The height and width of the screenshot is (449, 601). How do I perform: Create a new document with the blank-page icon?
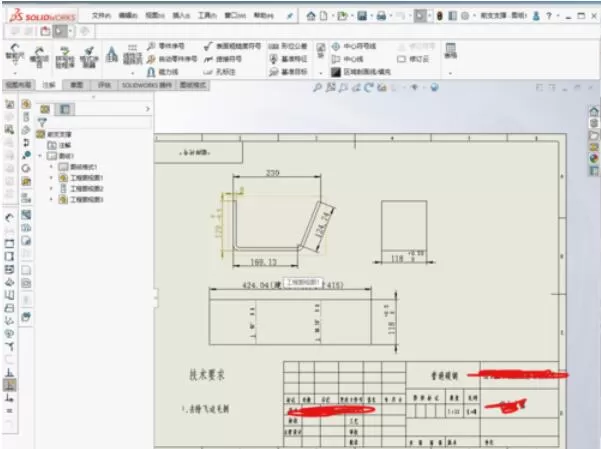click(324, 16)
